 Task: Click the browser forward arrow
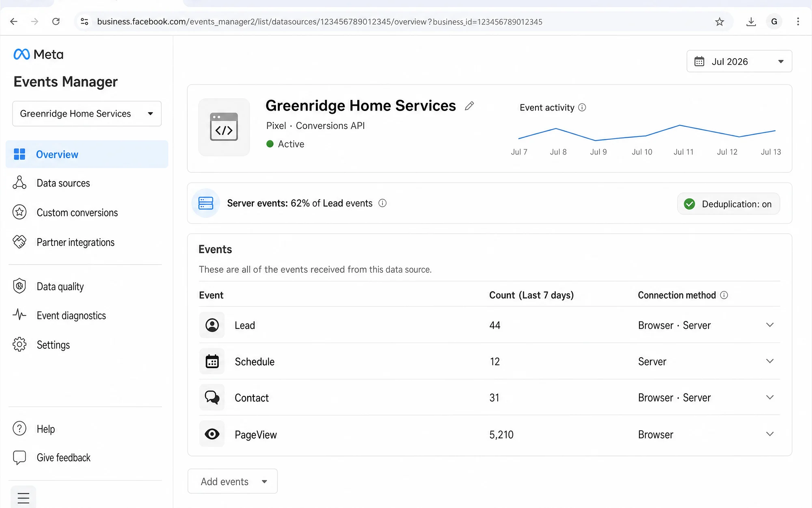(35, 22)
